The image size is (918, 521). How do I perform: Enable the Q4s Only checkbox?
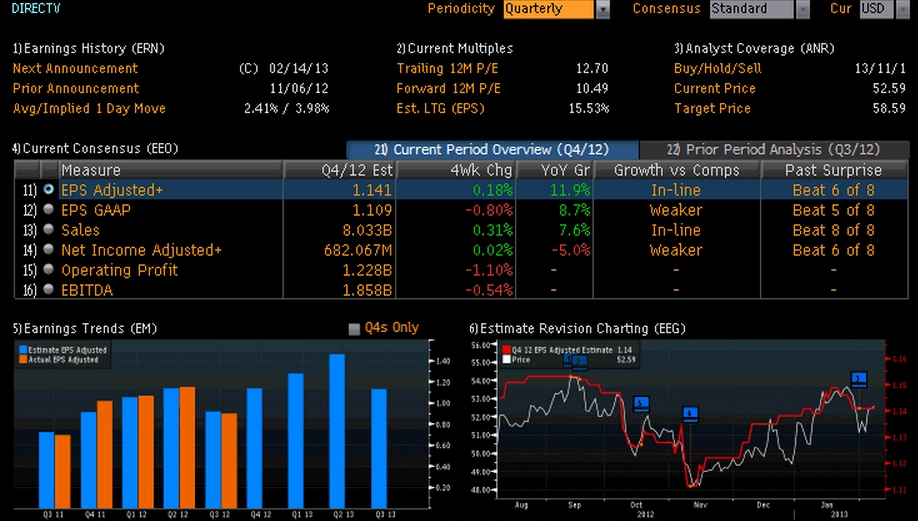(x=354, y=329)
